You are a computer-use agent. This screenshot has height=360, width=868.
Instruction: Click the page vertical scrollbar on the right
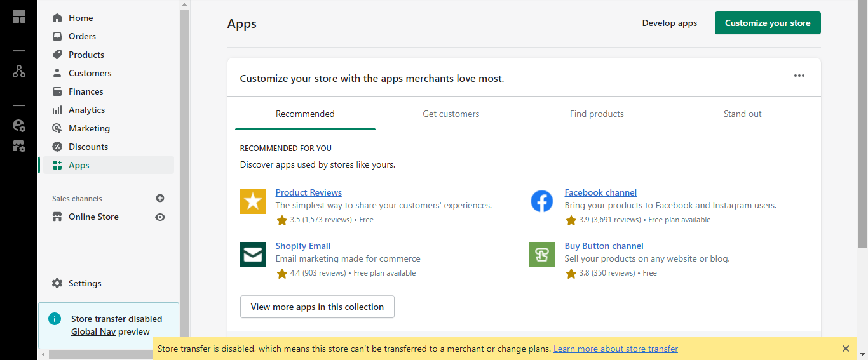coord(863,124)
